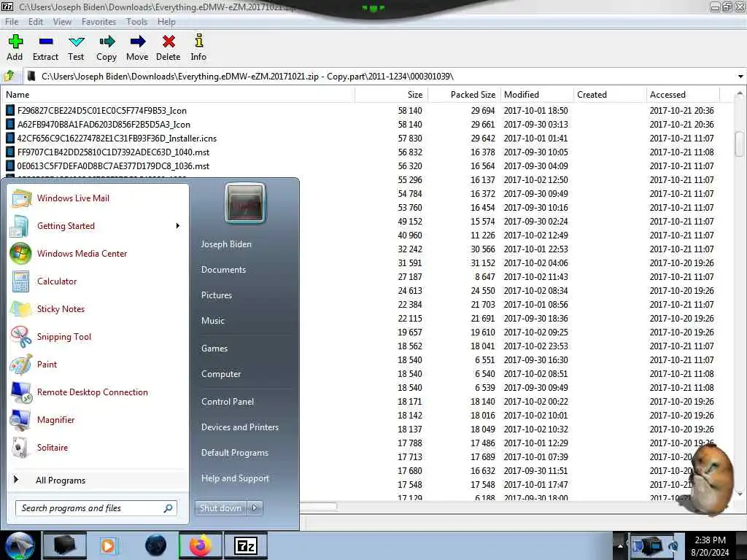Select file A62FB9470B8A1FAD6203D856F2B5D5A3_Icon

[104, 124]
